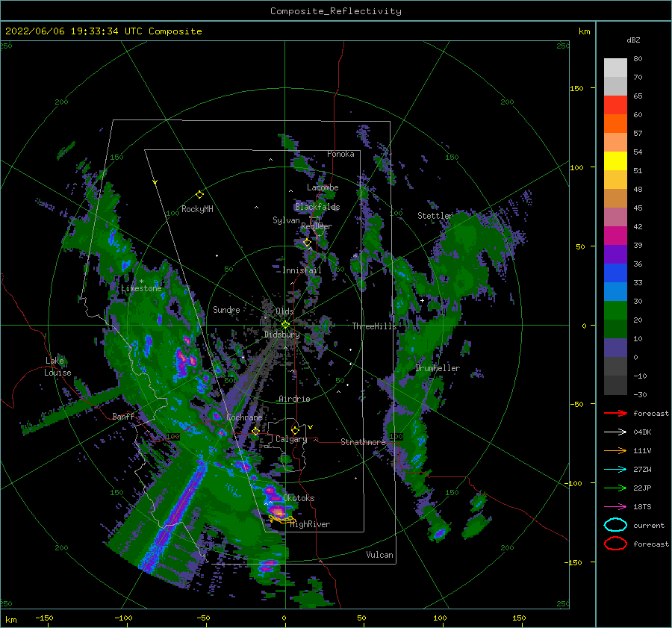Select the magenta swatch between 42 and 39

615,236
